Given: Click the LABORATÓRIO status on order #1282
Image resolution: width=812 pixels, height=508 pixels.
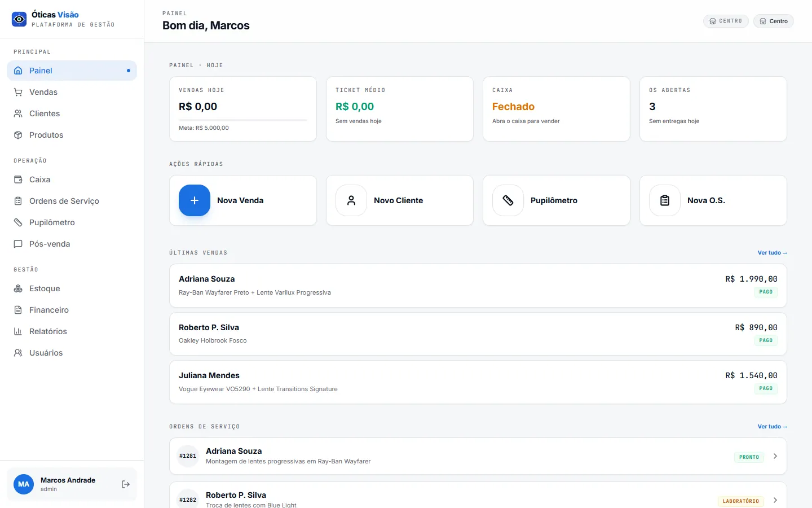Looking at the screenshot, I should coord(741,501).
